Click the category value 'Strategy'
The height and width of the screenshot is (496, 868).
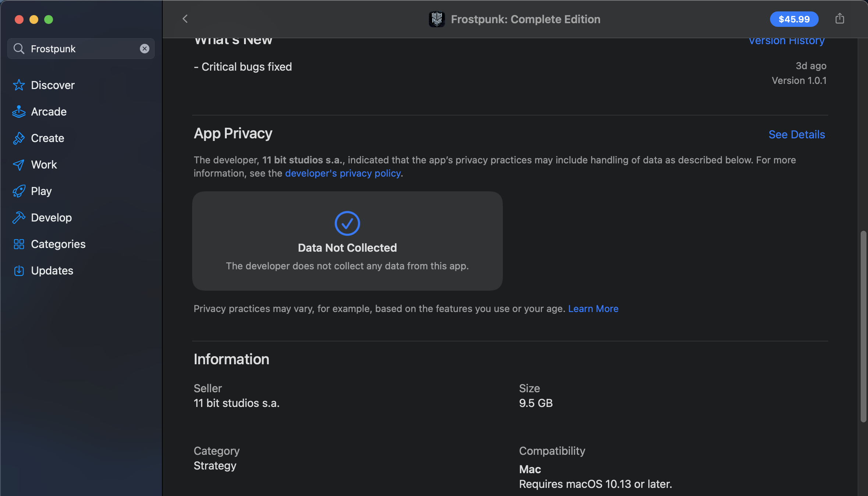pos(215,466)
